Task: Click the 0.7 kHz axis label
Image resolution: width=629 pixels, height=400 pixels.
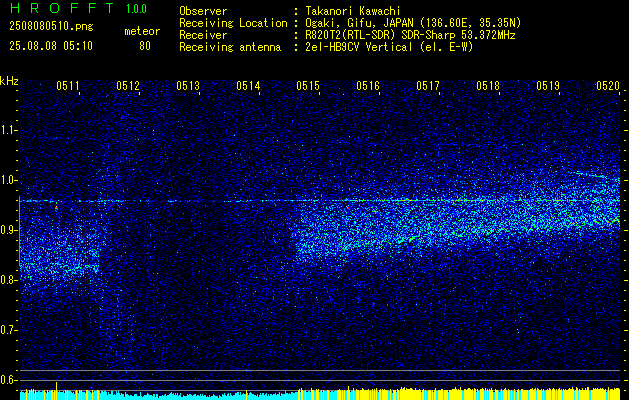Action: click(x=8, y=330)
